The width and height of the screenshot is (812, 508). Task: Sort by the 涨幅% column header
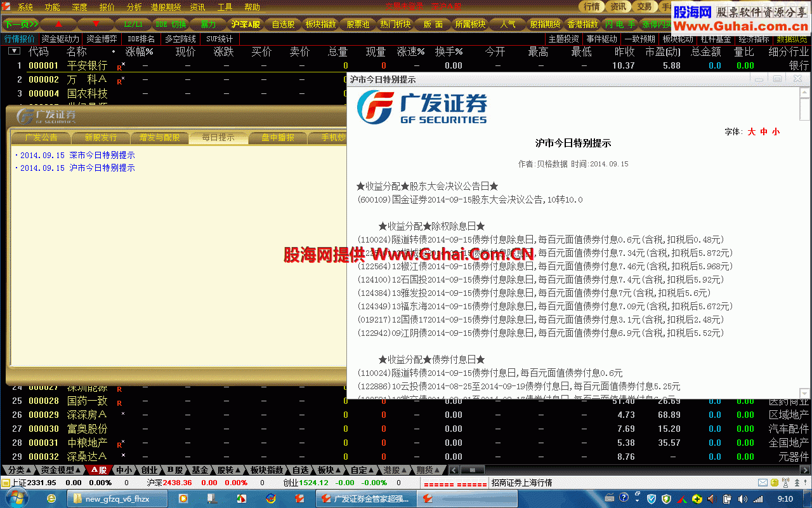[x=140, y=51]
